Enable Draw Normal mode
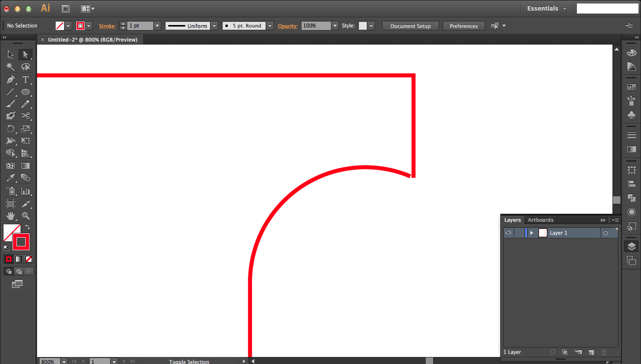This screenshot has height=364, width=641. click(x=9, y=271)
